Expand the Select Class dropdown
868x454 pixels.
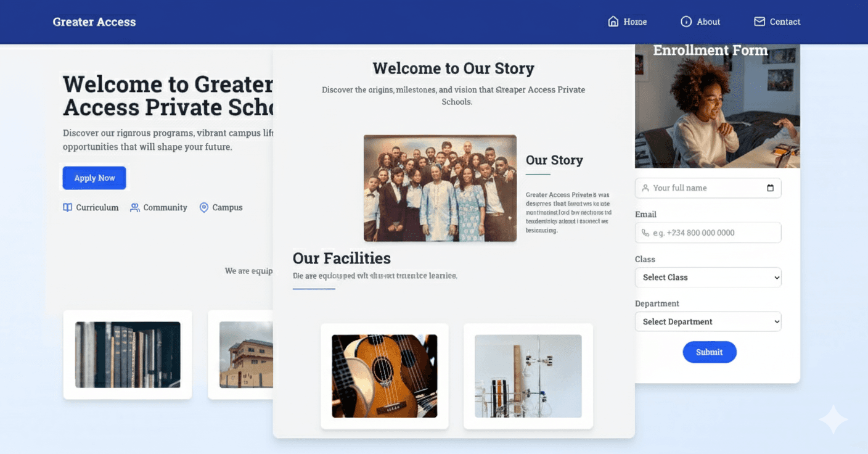[x=708, y=278]
